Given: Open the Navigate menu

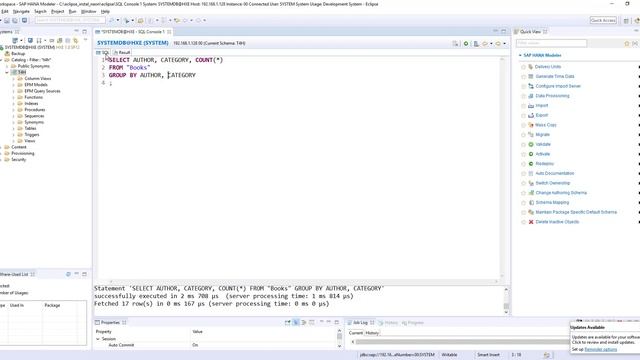Looking at the screenshot, I should click(21, 11).
